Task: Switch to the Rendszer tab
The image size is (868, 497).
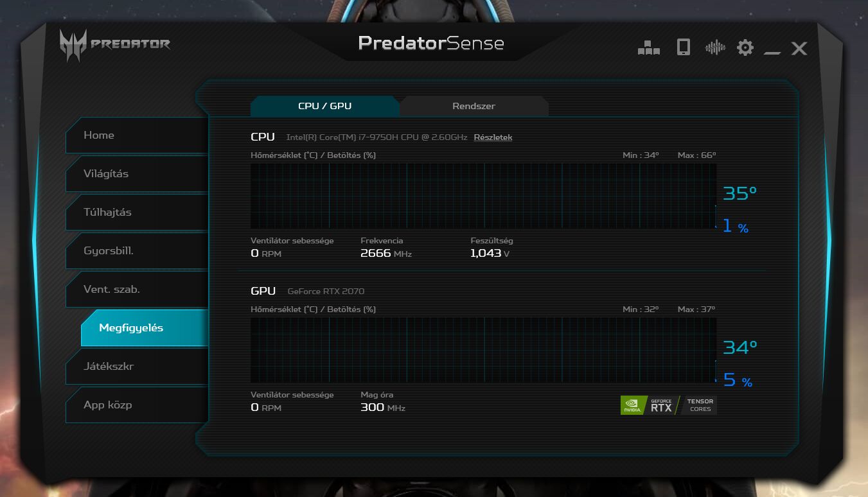Action: click(x=474, y=106)
